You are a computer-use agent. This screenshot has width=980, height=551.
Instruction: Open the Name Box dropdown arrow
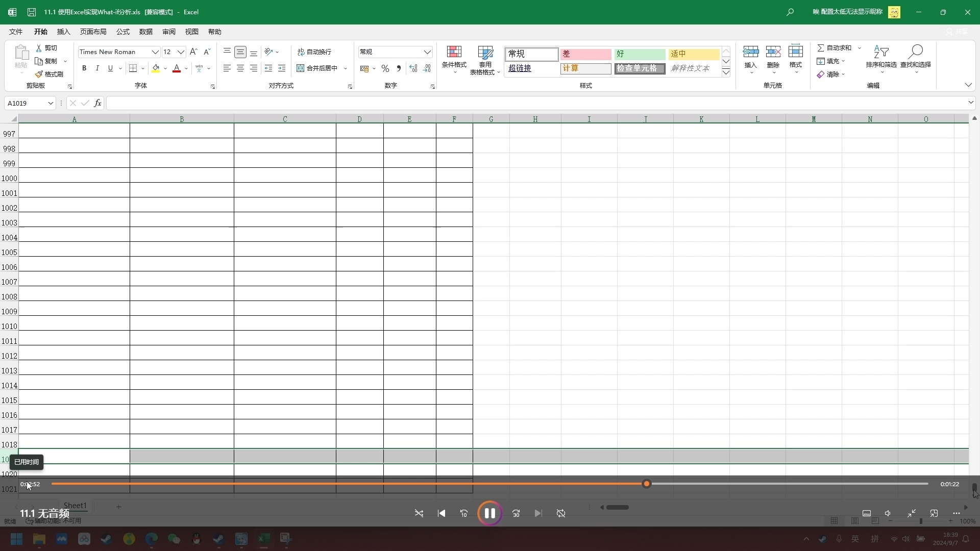51,103
